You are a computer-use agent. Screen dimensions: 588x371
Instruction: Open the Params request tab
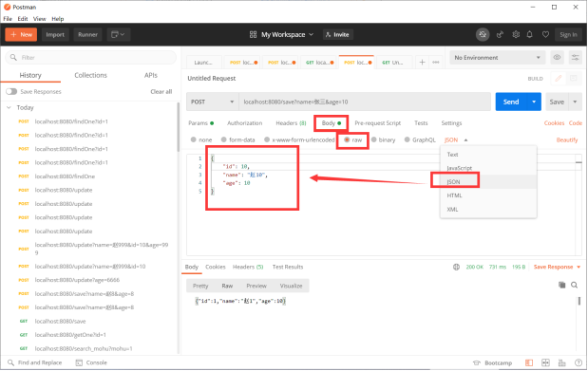tap(201, 123)
